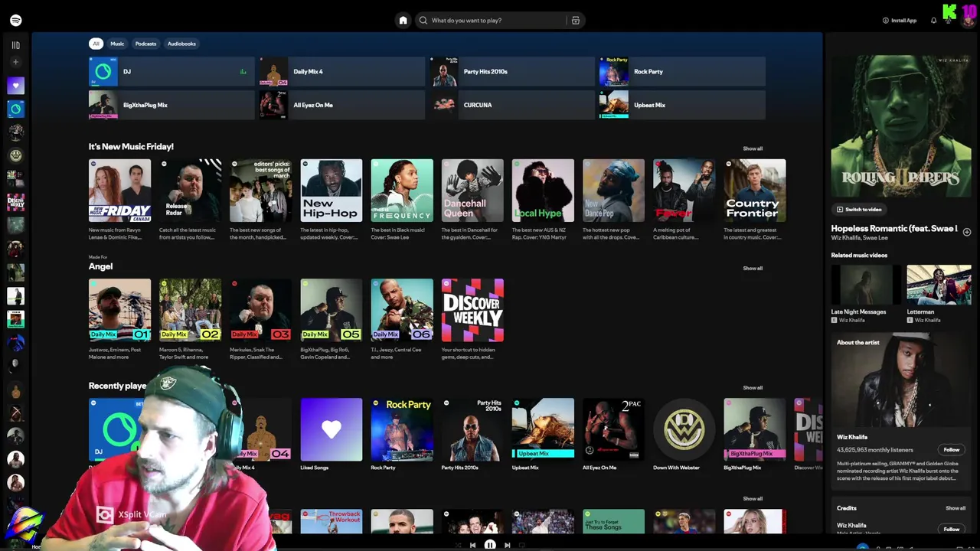This screenshot has width=980, height=551.
Task: Open New Hip-Hop playlist
Action: point(332,191)
